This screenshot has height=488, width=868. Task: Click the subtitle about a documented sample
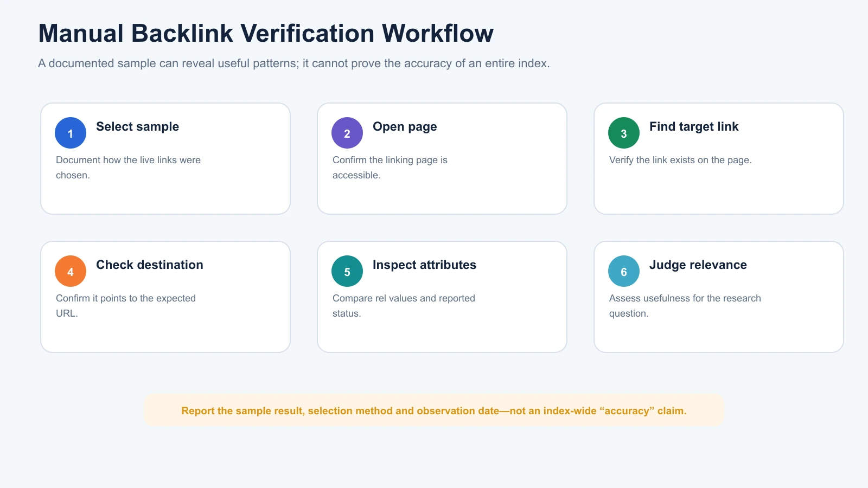[x=294, y=63]
